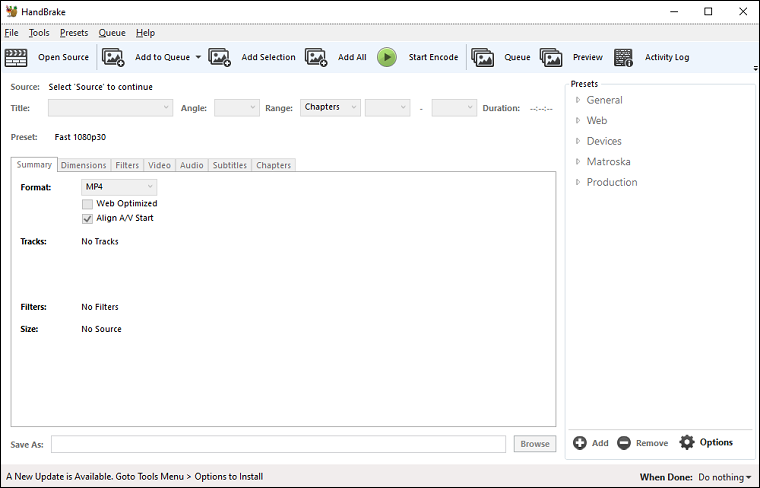Click the Add to Queue icon
The image size is (760, 488).
[113, 57]
